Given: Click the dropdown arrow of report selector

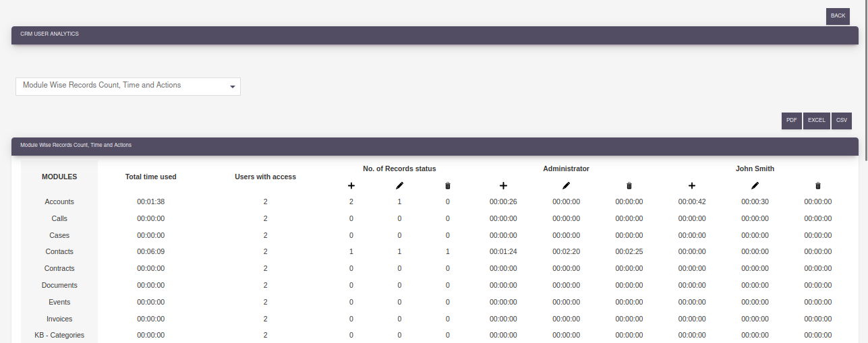Looking at the screenshot, I should pyautogui.click(x=232, y=87).
